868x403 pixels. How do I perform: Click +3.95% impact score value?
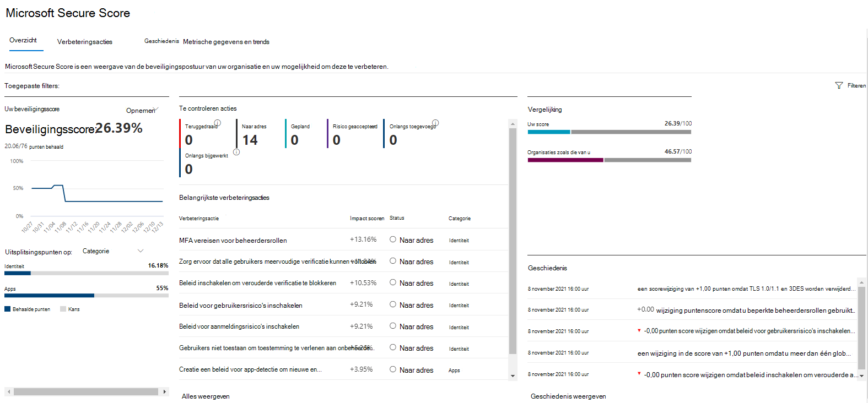pyautogui.click(x=361, y=369)
